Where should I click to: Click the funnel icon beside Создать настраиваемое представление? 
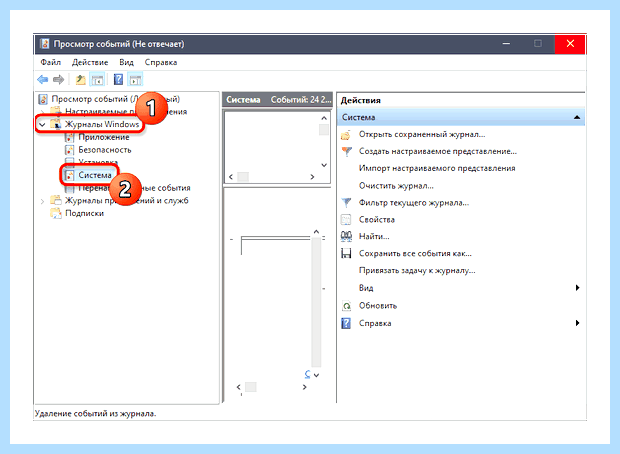pos(346,151)
